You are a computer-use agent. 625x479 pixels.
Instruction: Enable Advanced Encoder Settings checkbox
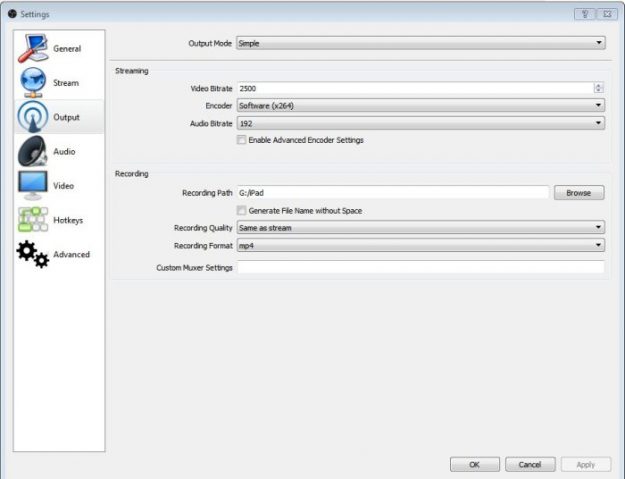[x=241, y=140]
